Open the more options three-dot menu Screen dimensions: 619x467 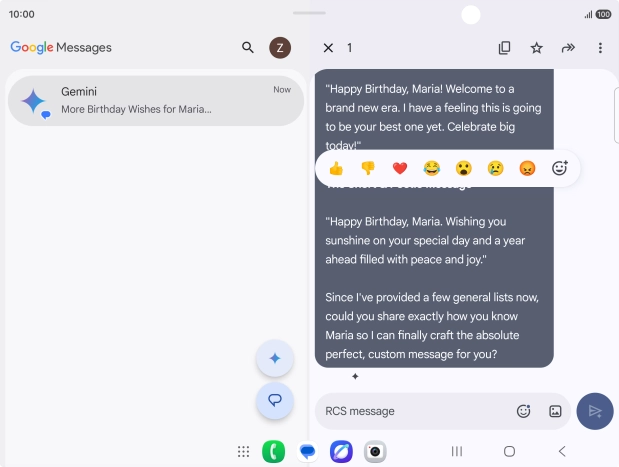coord(600,48)
